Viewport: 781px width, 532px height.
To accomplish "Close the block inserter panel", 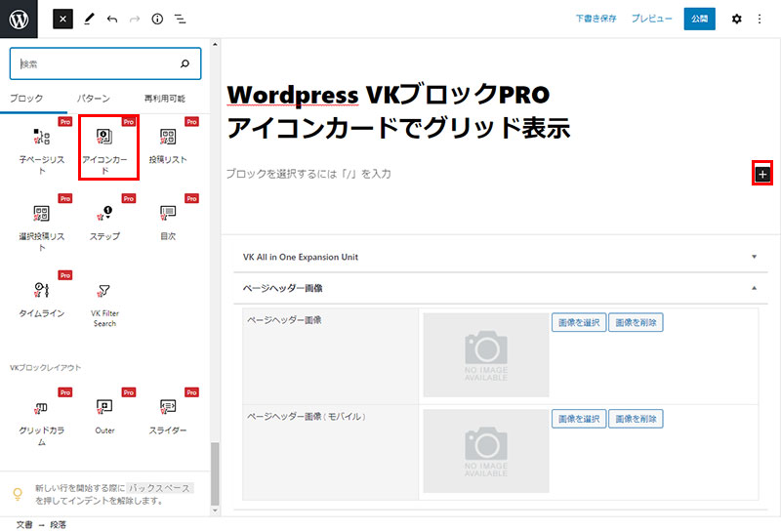I will coord(62,19).
